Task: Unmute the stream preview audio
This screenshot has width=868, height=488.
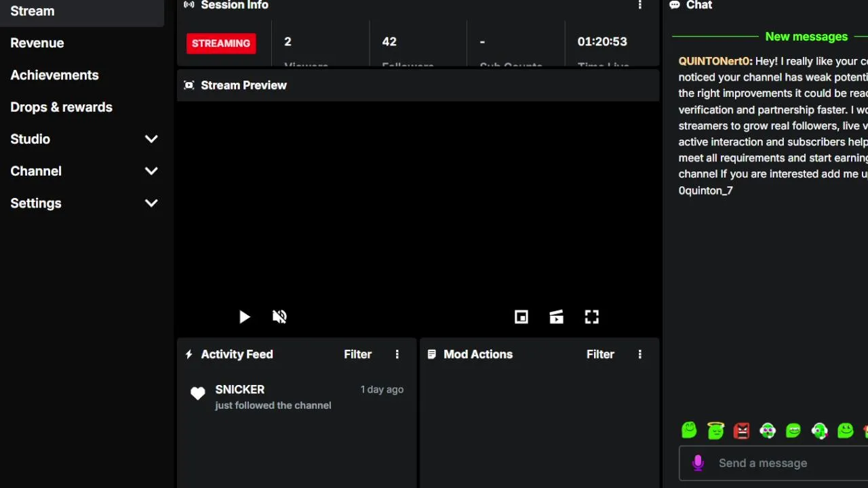Action: tap(279, 317)
